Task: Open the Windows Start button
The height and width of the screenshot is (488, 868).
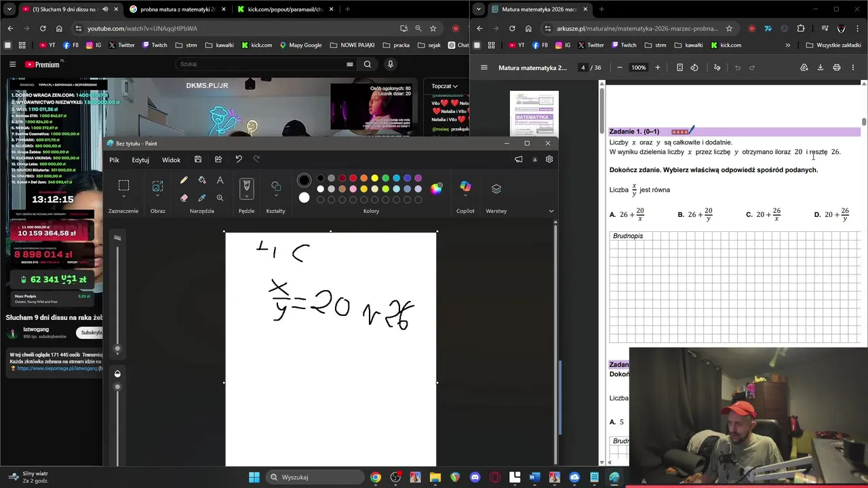Action: click(x=254, y=477)
